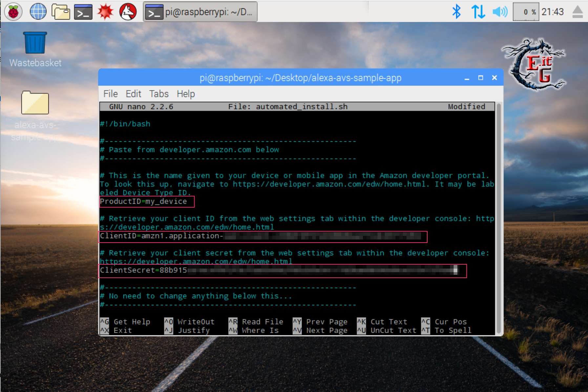Click the 'Modified' status in nano header
Screen dimensions: 588x392
tap(467, 107)
